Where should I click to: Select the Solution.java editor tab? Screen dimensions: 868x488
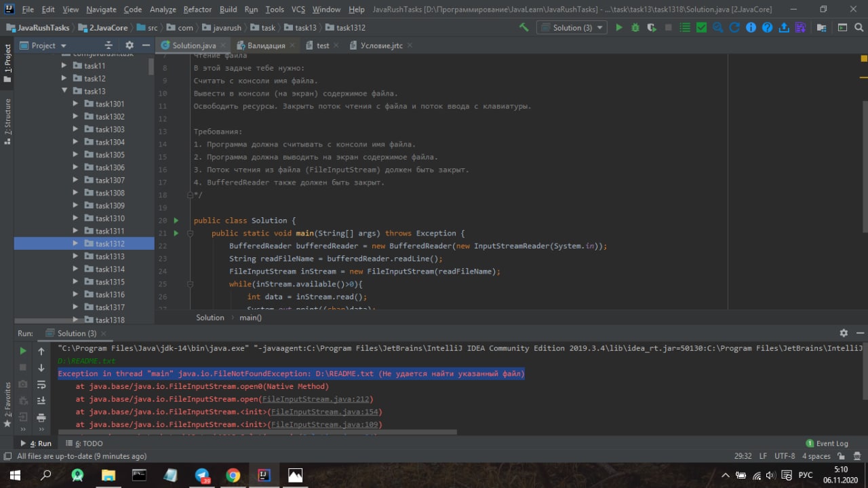193,45
